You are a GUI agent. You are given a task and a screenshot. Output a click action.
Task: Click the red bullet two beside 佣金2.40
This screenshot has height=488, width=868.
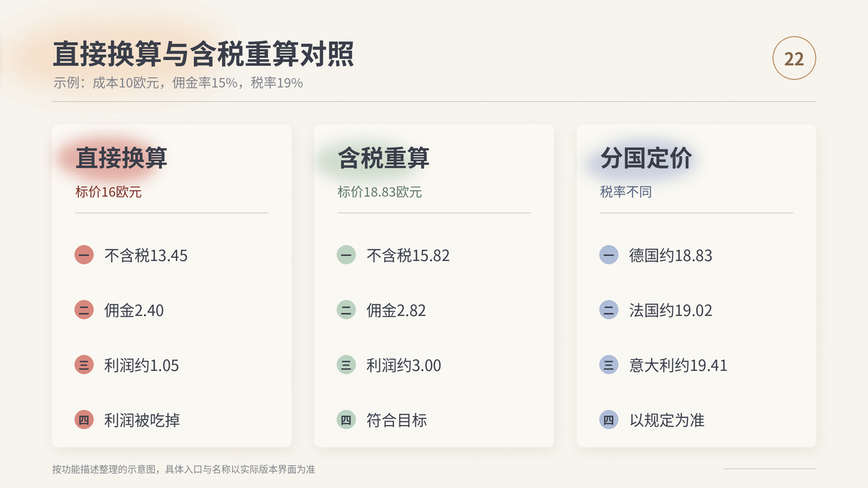point(84,310)
